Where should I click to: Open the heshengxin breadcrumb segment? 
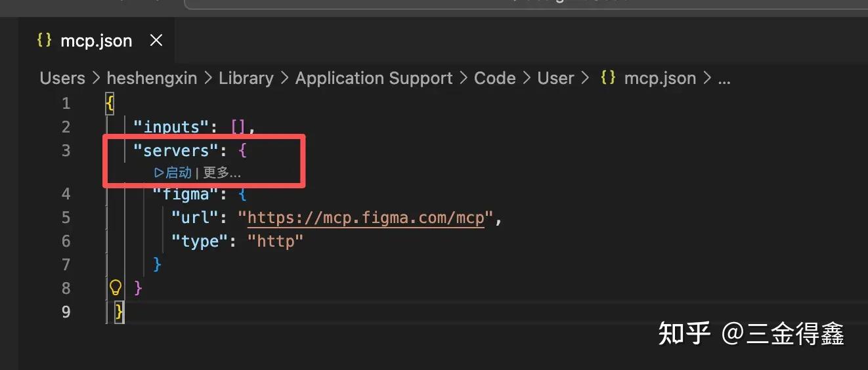tap(152, 78)
